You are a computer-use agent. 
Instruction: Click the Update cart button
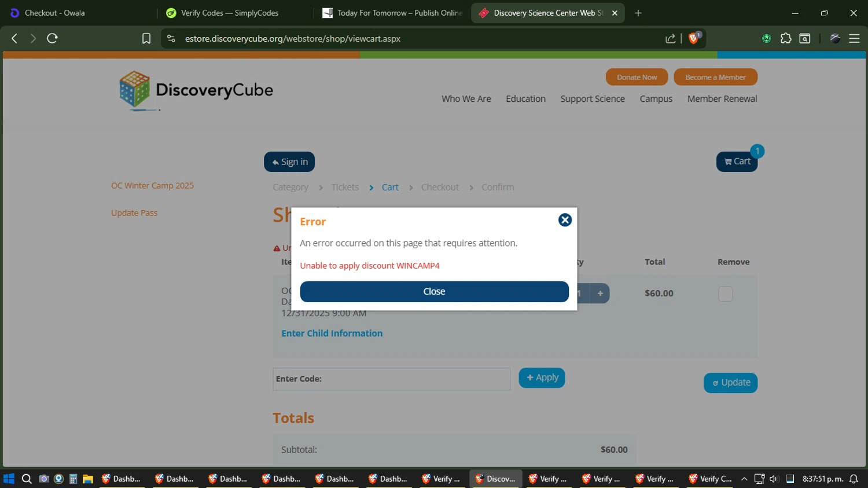[x=730, y=383]
